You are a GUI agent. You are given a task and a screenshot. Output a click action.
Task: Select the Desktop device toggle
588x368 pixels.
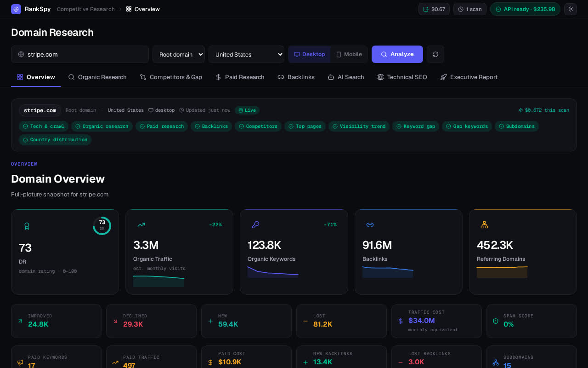pos(309,54)
